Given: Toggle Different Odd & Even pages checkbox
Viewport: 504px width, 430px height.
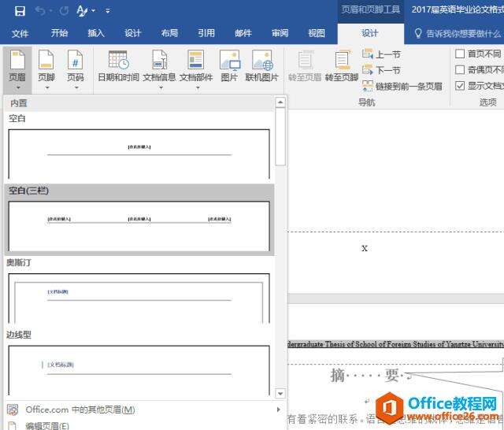Looking at the screenshot, I should pyautogui.click(x=460, y=70).
